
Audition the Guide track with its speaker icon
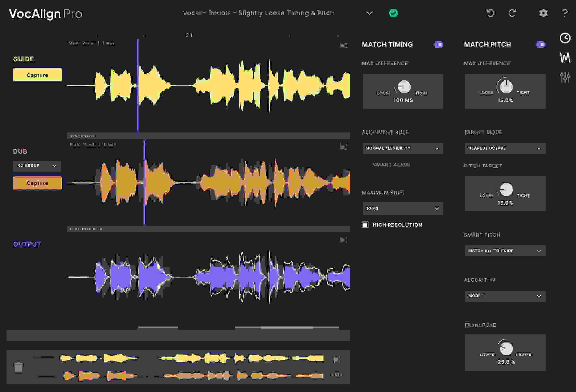343,46
